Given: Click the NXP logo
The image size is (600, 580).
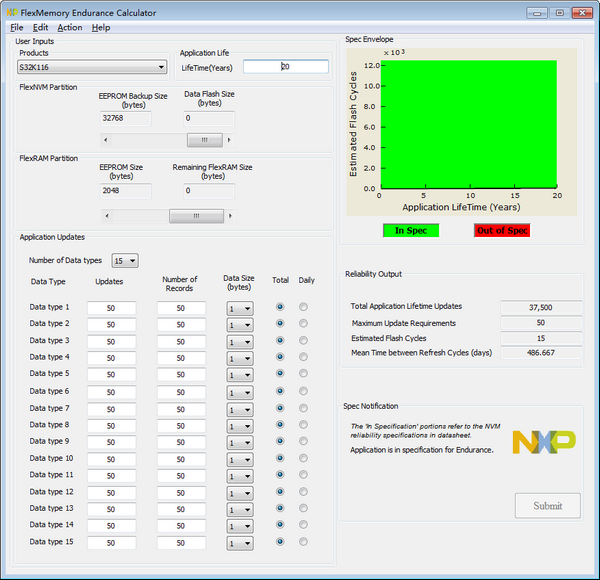Looking at the screenshot, I should [543, 441].
